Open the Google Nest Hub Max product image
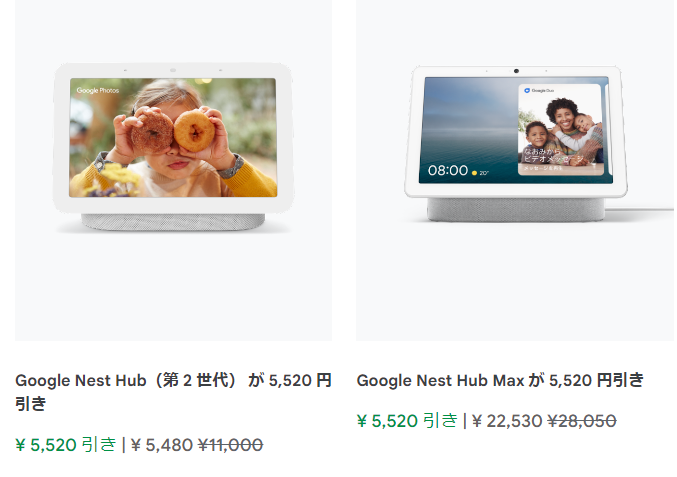 point(515,170)
